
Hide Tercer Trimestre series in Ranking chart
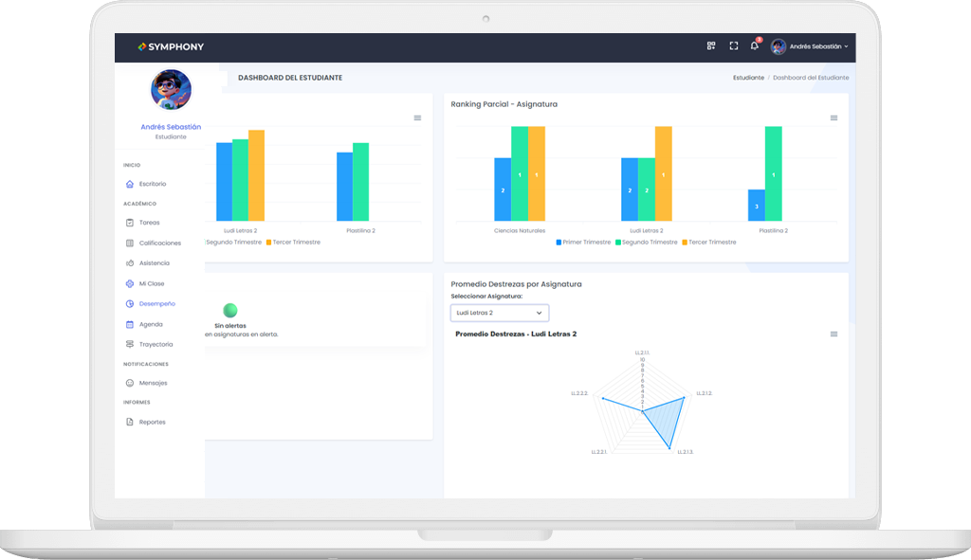[708, 243]
